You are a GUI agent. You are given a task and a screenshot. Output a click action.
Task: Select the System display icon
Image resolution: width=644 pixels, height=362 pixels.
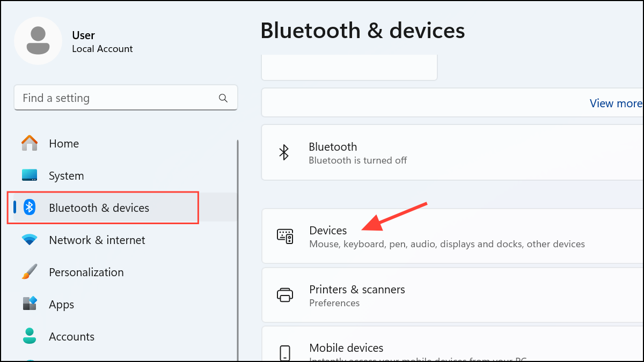29,175
